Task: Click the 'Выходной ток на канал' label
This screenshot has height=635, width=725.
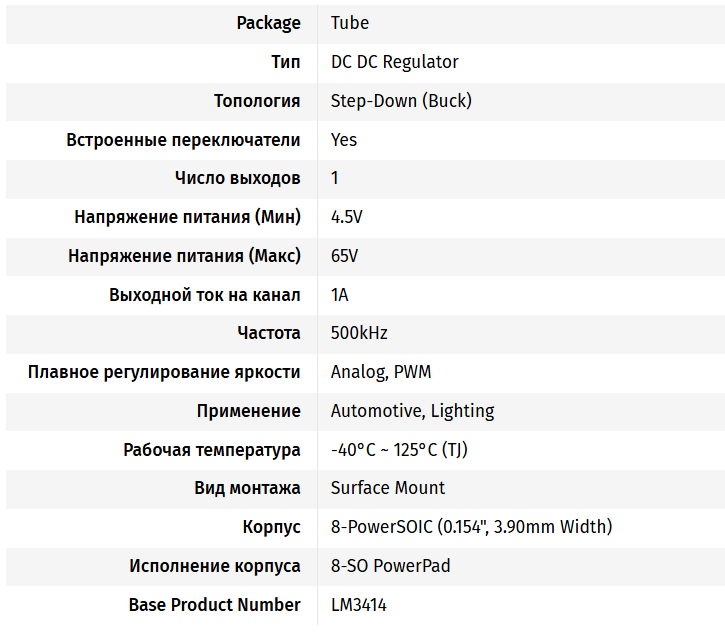Action: [205, 295]
